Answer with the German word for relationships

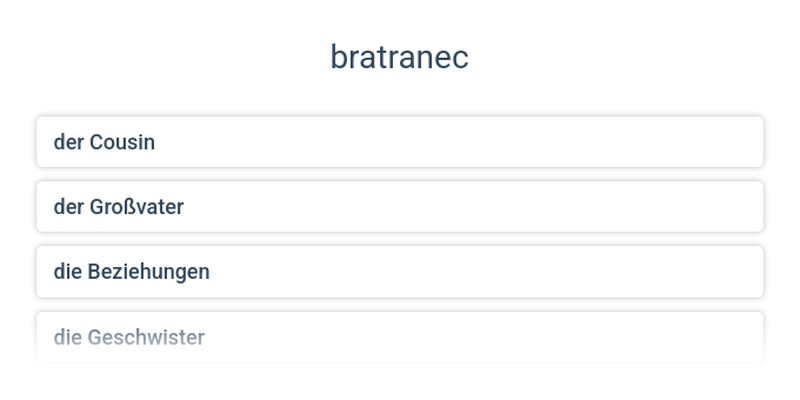pos(400,272)
